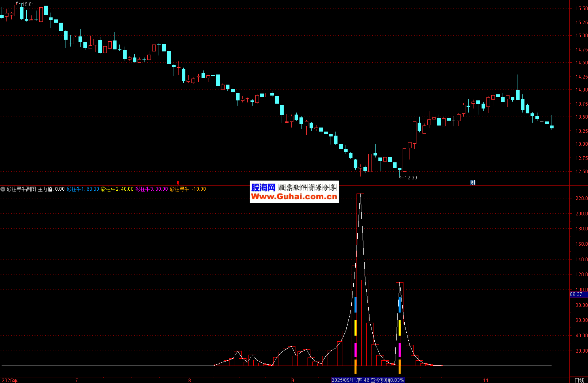Image resolution: width=588 pixels, height=383 pixels.
Task: Click the 财 financial report marker icon
Action: tap(473, 183)
